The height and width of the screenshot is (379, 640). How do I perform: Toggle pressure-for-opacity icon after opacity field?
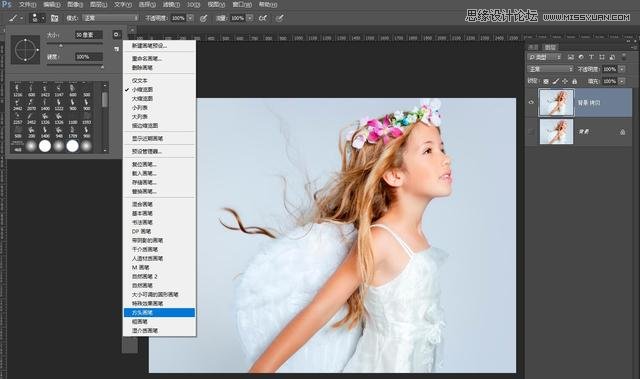pos(203,18)
